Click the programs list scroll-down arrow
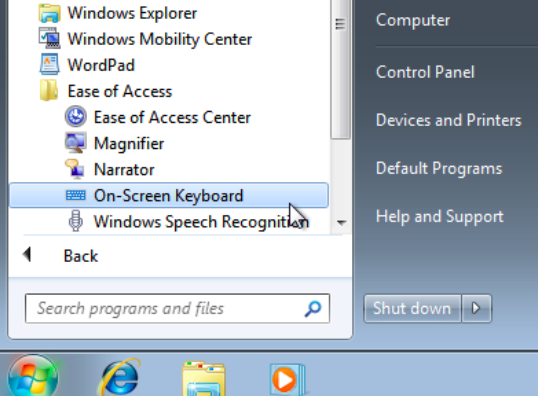The image size is (538, 396). 341,222
